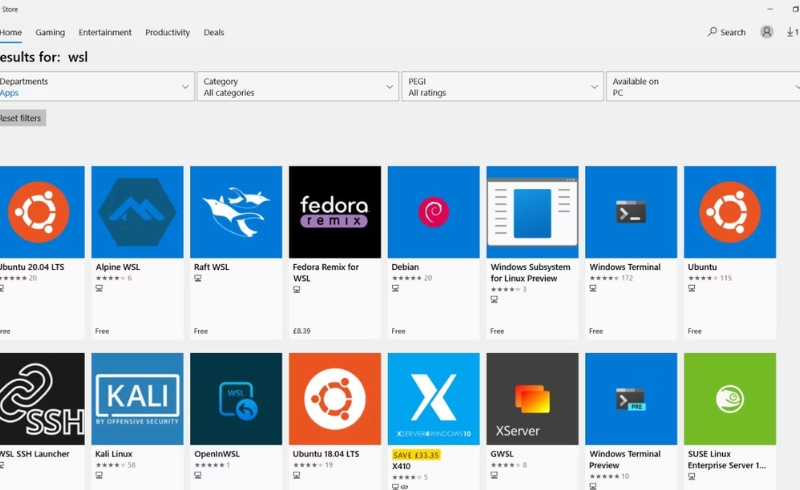Click the Raft WSL title text
This screenshot has height=490, width=800.
(x=211, y=267)
